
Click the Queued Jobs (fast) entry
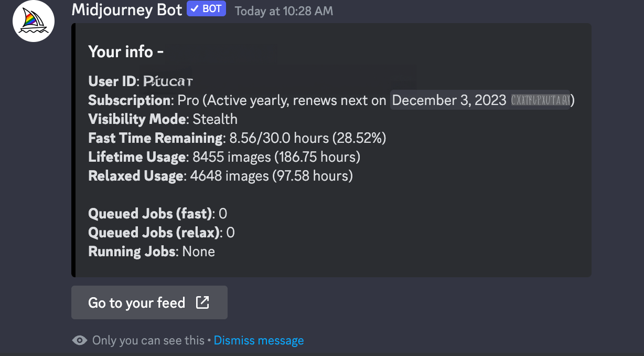tap(157, 213)
